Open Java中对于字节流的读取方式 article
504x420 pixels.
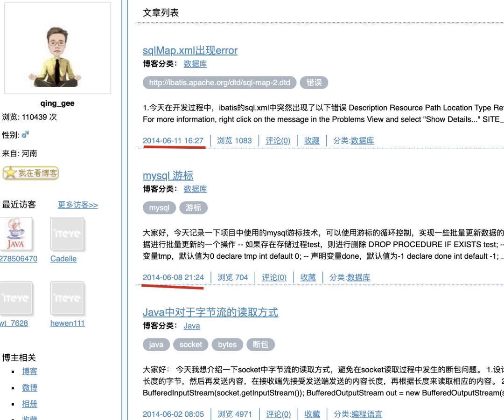point(210,312)
